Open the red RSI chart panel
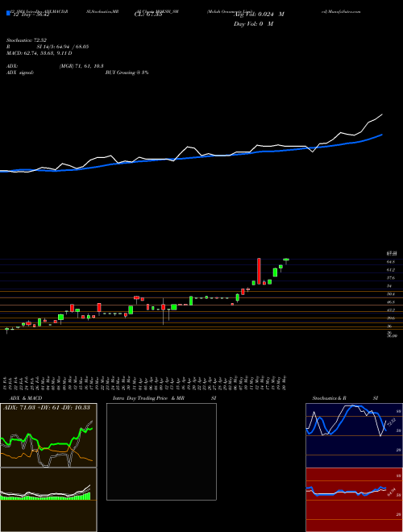Viewport: 403px width, 532px height. click(x=354, y=500)
